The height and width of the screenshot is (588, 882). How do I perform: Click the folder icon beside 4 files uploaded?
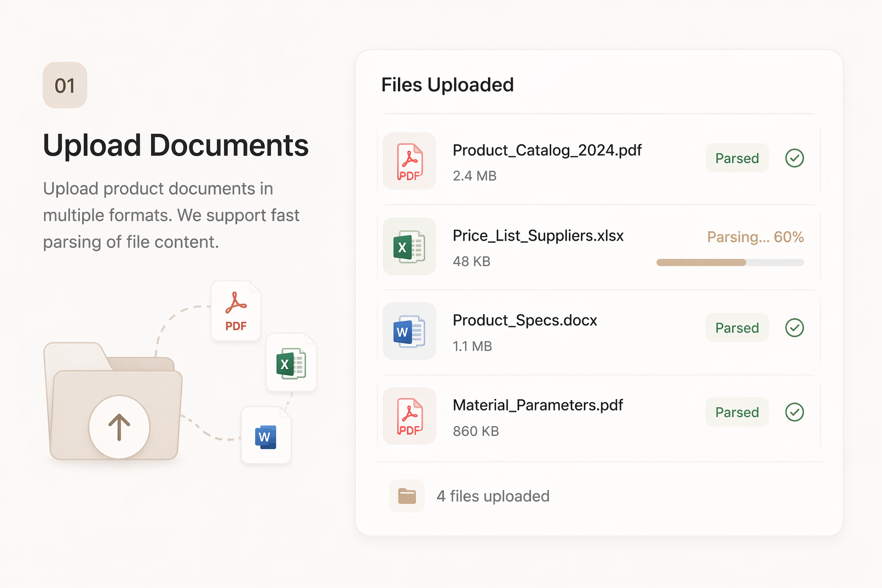pyautogui.click(x=407, y=496)
